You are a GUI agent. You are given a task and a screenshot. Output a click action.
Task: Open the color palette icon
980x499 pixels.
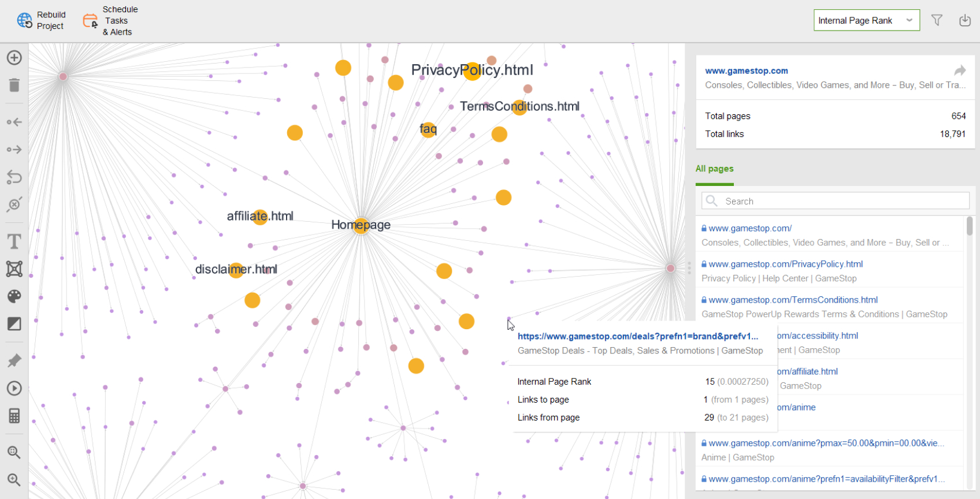[14, 296]
